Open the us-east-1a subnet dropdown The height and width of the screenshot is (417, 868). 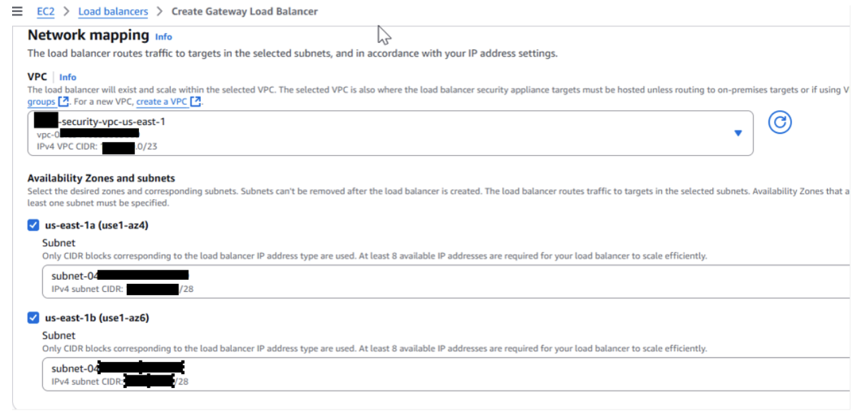click(443, 282)
